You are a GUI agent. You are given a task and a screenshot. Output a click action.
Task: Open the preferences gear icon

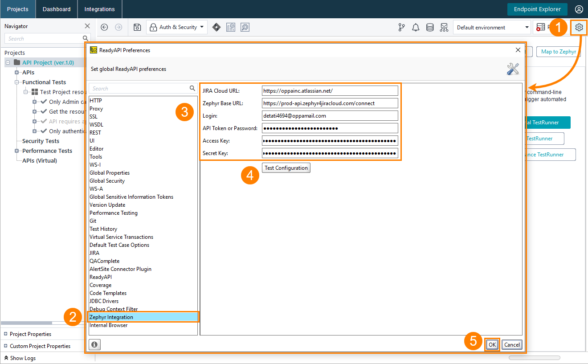pos(579,27)
